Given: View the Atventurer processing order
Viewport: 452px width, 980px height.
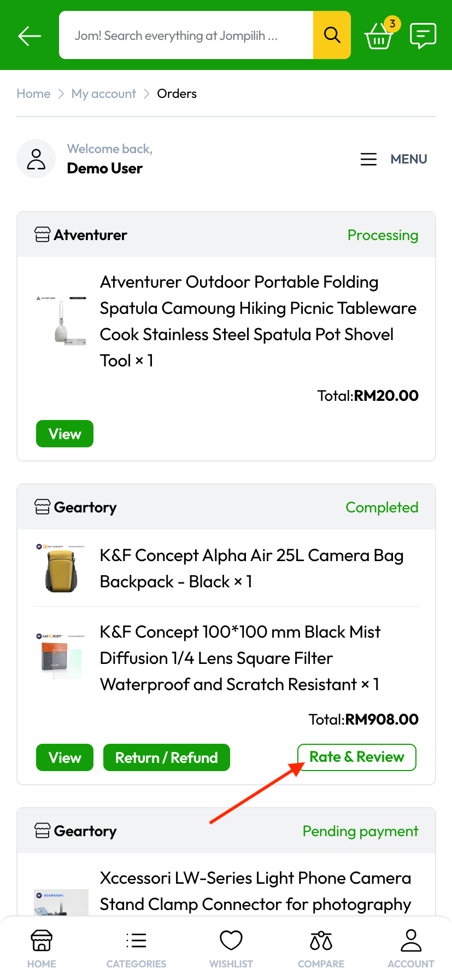Looking at the screenshot, I should (64, 434).
